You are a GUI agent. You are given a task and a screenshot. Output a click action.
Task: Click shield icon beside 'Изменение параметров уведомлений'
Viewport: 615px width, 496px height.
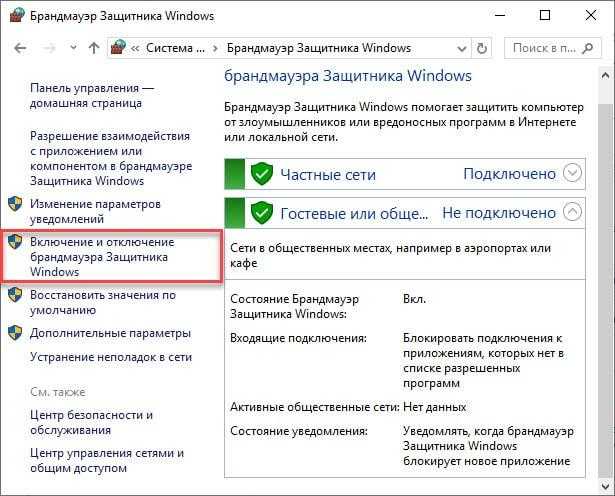pyautogui.click(x=15, y=203)
